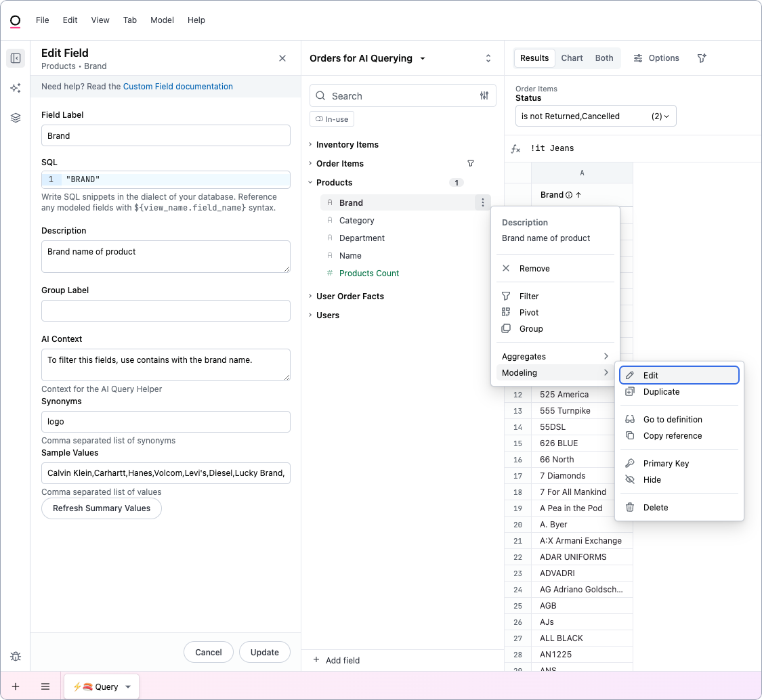
Task: Open the kebab menu on the Brand field
Action: click(x=482, y=202)
